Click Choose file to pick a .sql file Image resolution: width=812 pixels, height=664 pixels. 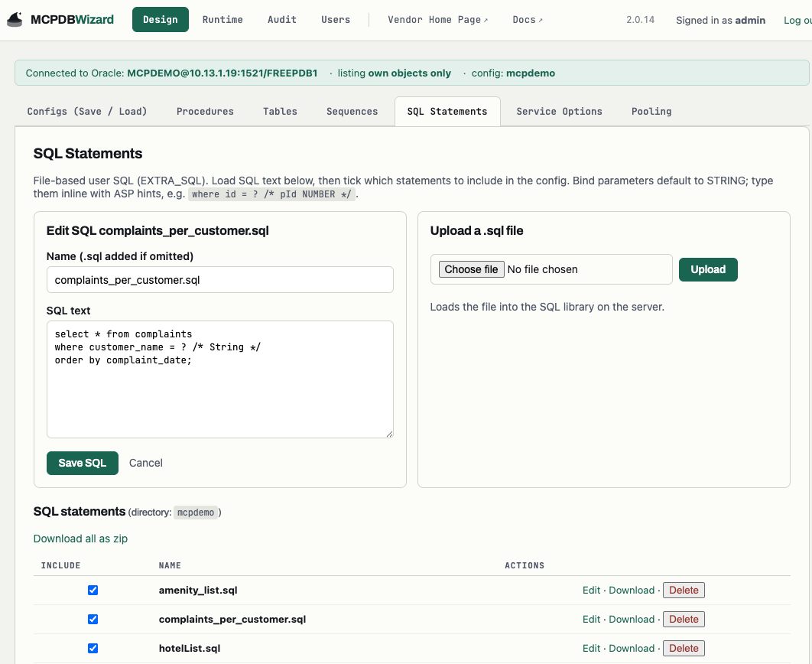coord(471,269)
